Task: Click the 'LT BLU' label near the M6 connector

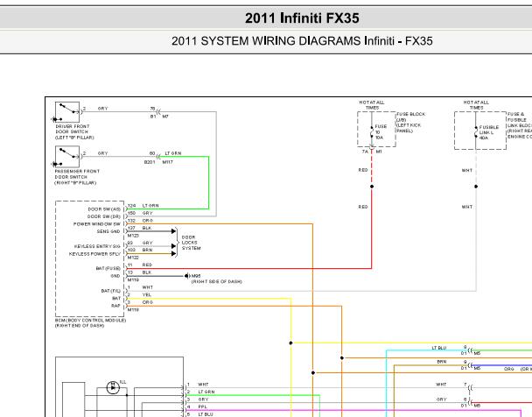Action: click(x=439, y=348)
